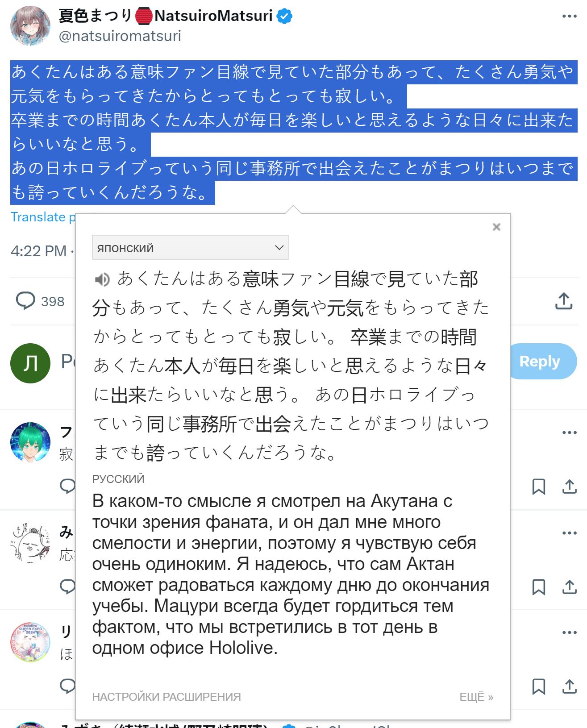This screenshot has width=587, height=728.
Task: Bookmark the first reply
Action: [x=539, y=487]
